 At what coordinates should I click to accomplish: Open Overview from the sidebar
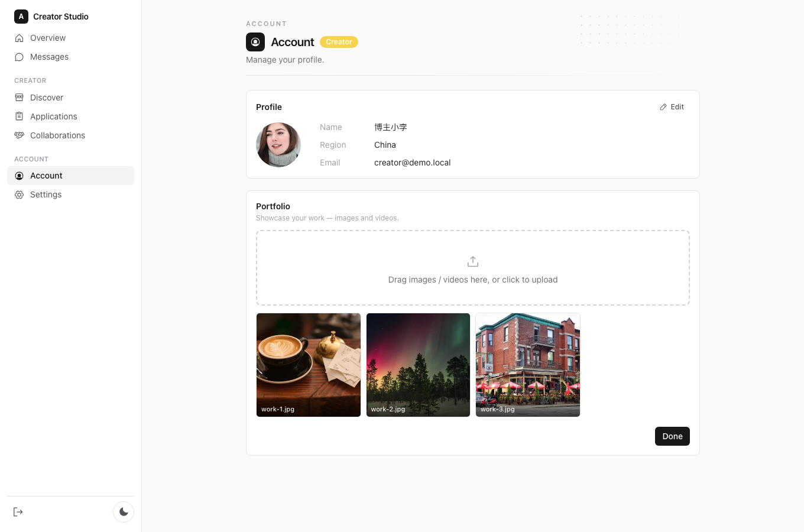(70, 38)
